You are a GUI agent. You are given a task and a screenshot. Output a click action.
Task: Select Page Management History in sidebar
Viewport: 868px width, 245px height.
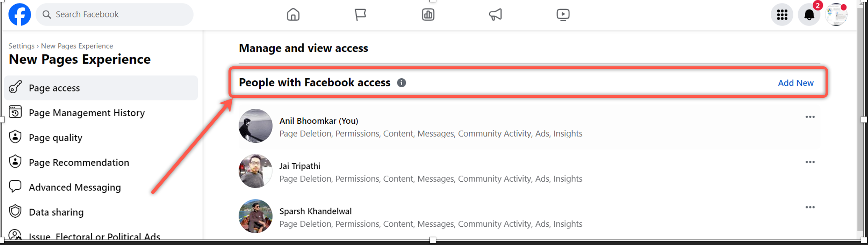point(87,113)
